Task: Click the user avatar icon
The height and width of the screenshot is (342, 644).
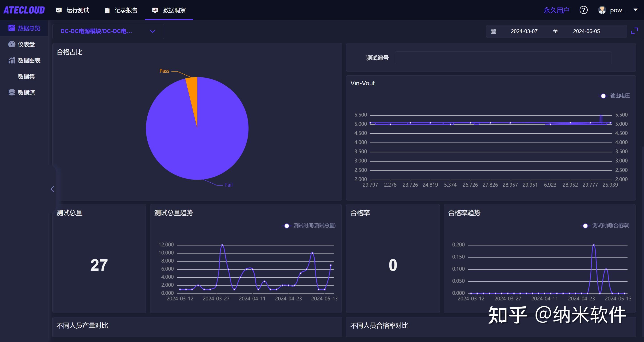Action: click(602, 10)
